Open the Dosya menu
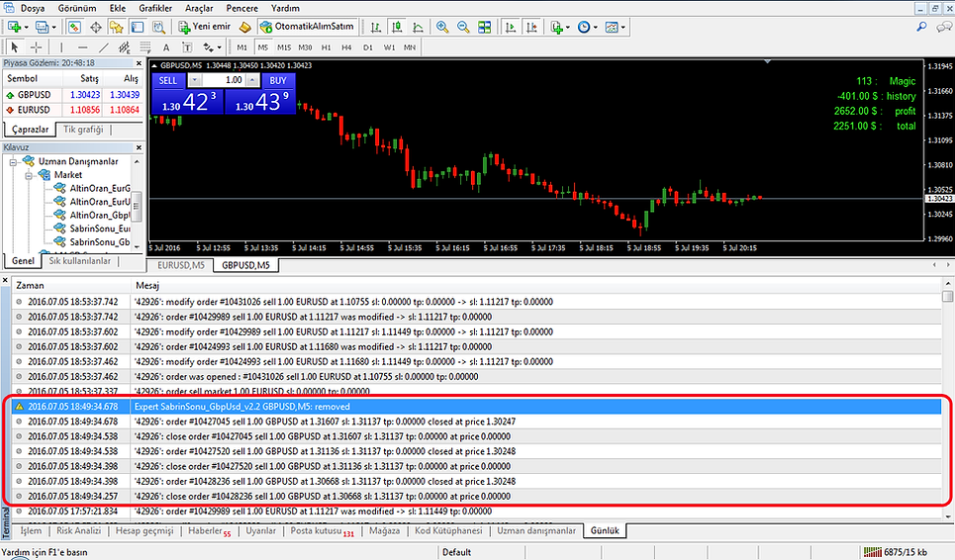The width and height of the screenshot is (955, 560). point(33,8)
